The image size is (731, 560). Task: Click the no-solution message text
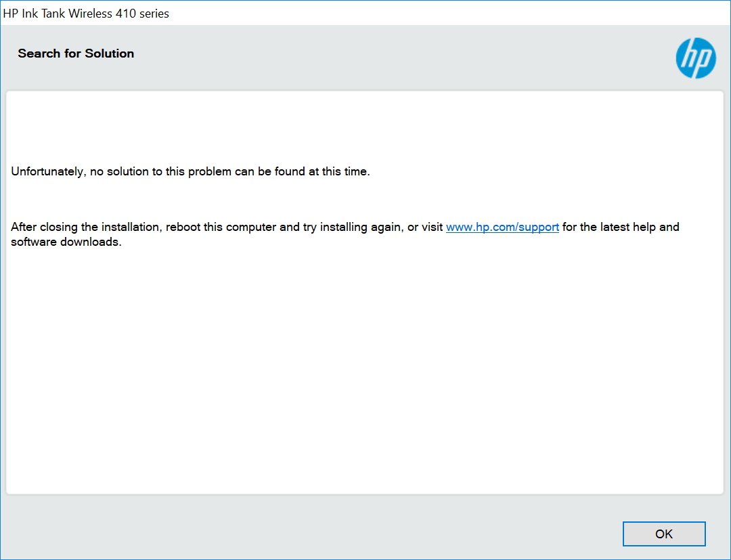pos(190,171)
